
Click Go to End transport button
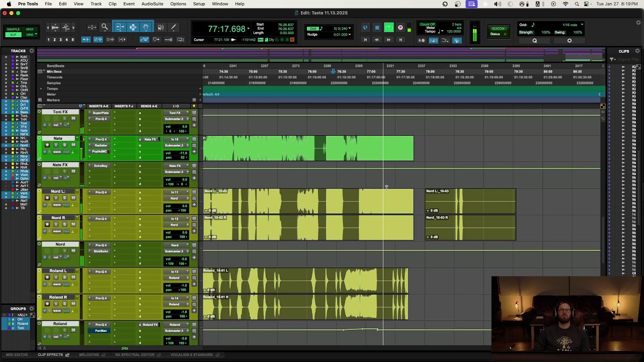point(400,40)
